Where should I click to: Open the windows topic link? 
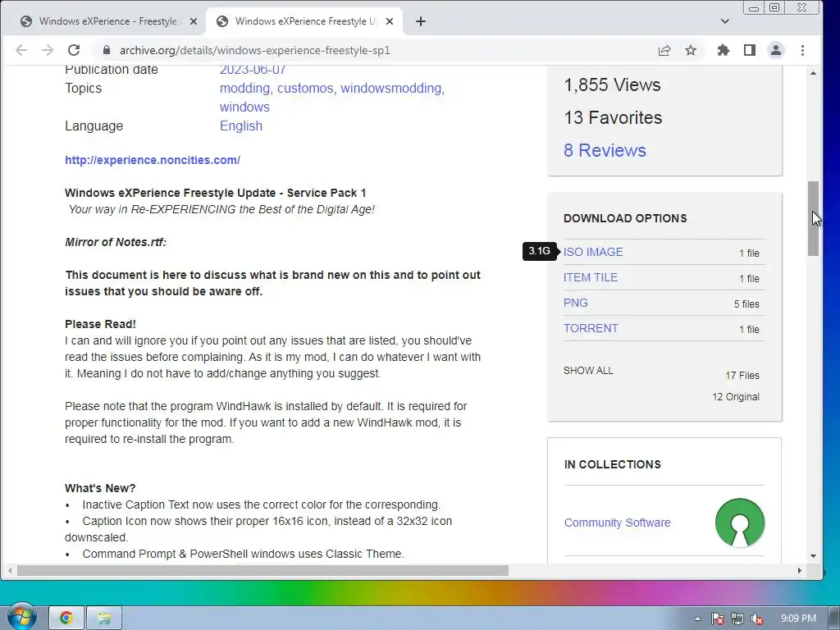tap(244, 107)
